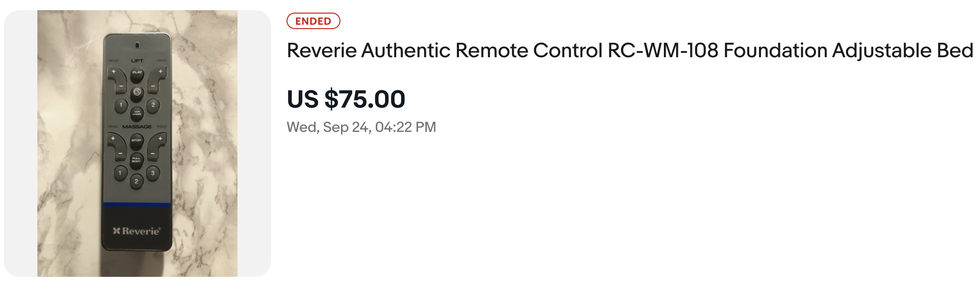This screenshot has height=288, width=980.
Task: Click the word Reverie in the listing title
Action: (x=321, y=50)
